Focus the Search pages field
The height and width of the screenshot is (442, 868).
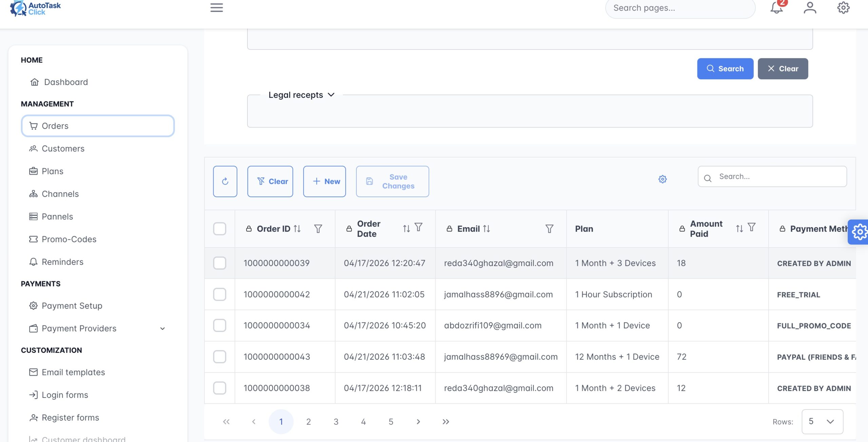point(680,8)
